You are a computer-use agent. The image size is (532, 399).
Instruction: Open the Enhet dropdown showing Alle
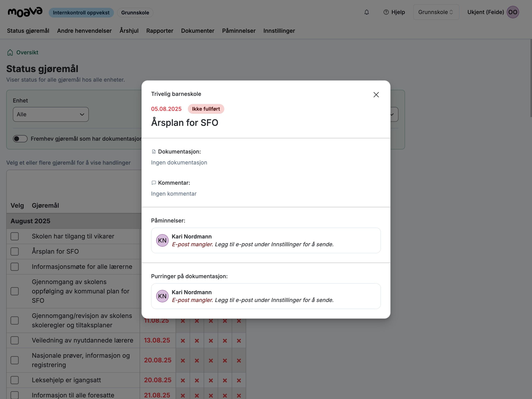[x=50, y=114]
